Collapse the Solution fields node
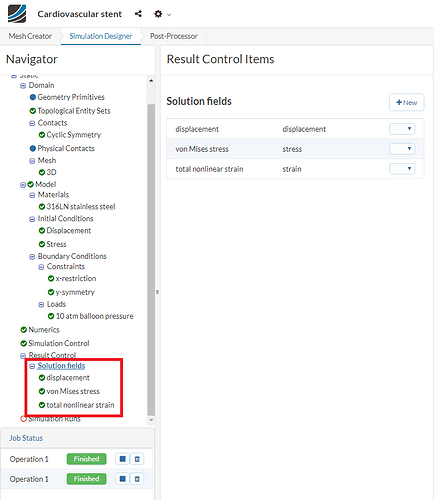 pyautogui.click(x=32, y=366)
